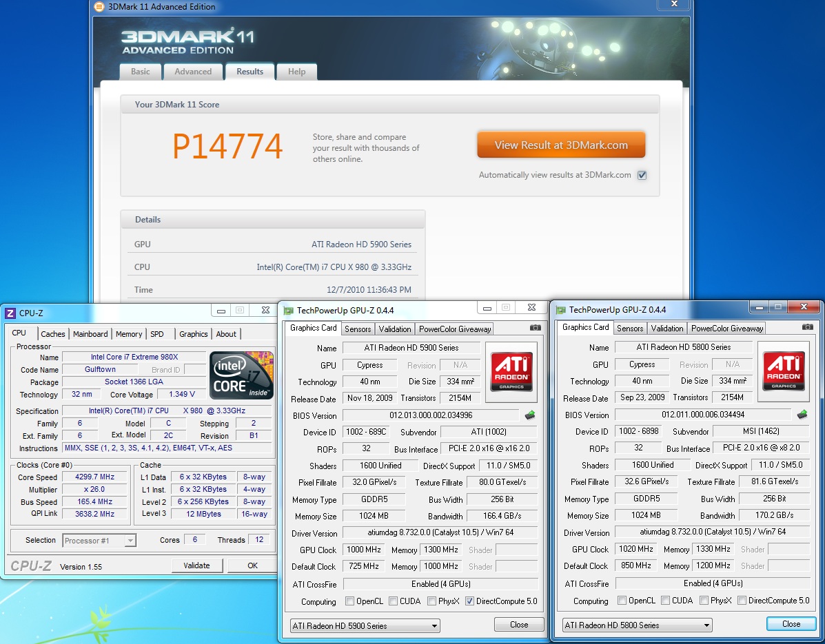Open Processor #1 selection dropdown in CPU-Z
This screenshot has width=825, height=644.
coord(99,541)
